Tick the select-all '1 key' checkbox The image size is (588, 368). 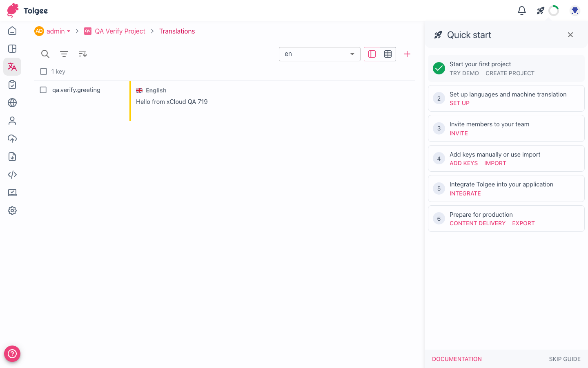[44, 72]
